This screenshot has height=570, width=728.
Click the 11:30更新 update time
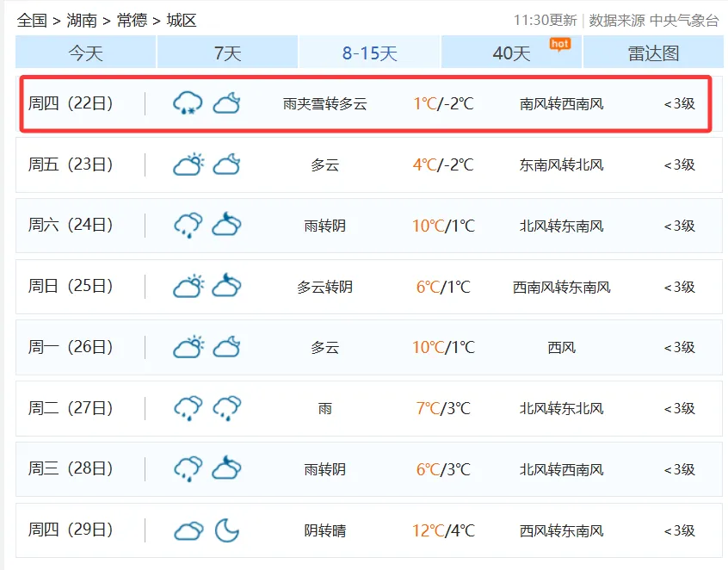pos(545,21)
